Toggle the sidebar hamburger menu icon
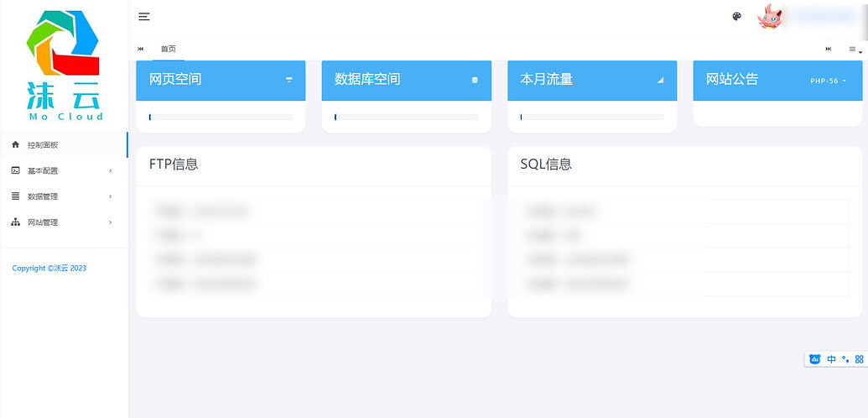Image resolution: width=868 pixels, height=418 pixels. click(144, 17)
